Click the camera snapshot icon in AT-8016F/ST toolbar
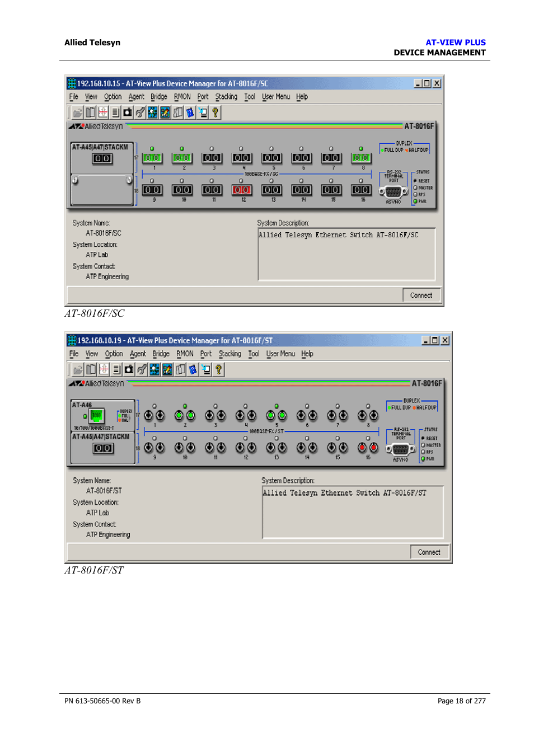The width and height of the screenshot is (534, 756). pyautogui.click(x=129, y=369)
